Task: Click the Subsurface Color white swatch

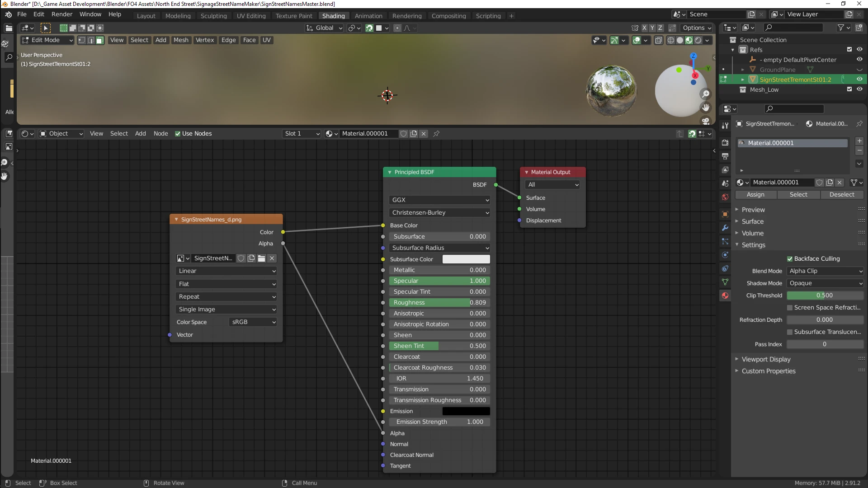Action: (x=466, y=259)
